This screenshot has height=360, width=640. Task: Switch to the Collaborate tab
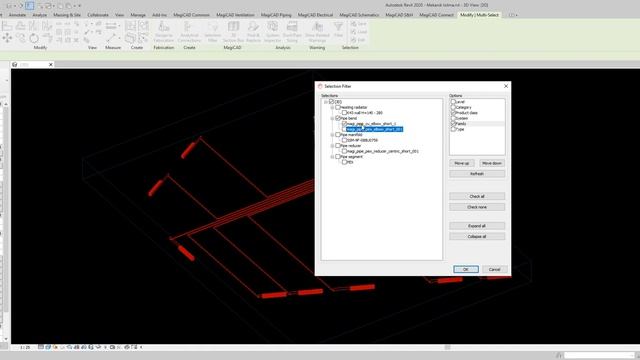pos(98,15)
